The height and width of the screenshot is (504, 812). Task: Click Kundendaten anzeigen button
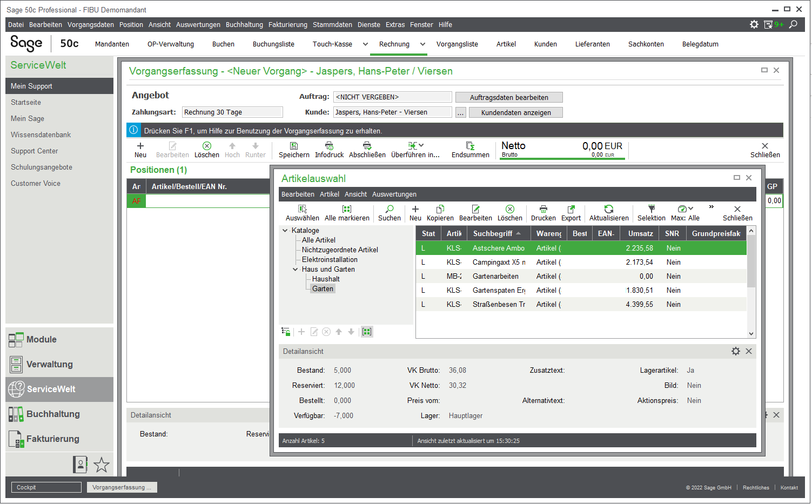point(515,113)
